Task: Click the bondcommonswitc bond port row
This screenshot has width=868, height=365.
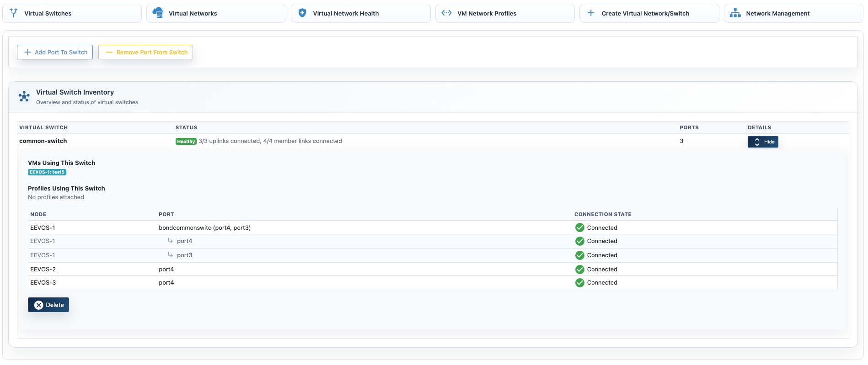Action: click(204, 227)
